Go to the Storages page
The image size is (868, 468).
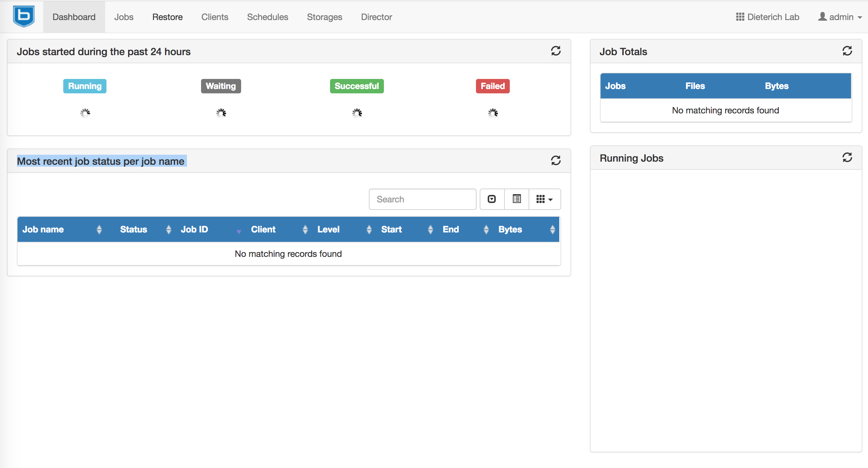(324, 17)
